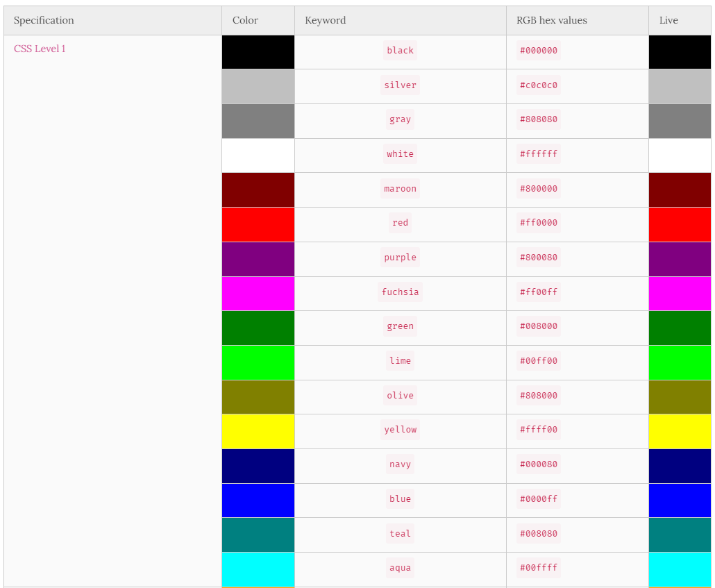Click the 'blue' keyword code

click(400, 498)
